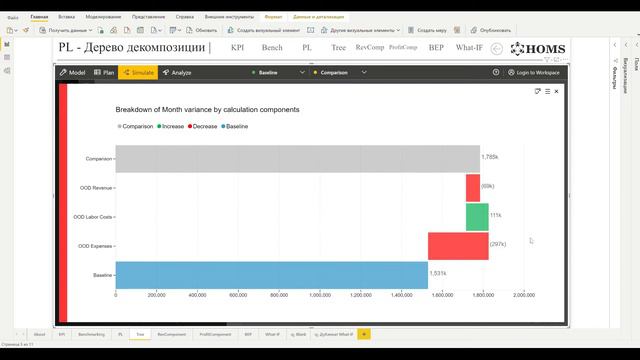This screenshot has height=360, width=640.
Task: Navigate to PL page link
Action: tap(307, 48)
